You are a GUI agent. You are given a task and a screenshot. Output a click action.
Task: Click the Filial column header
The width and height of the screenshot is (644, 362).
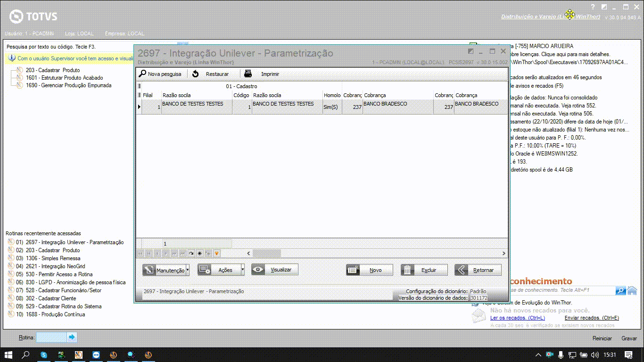click(x=151, y=95)
